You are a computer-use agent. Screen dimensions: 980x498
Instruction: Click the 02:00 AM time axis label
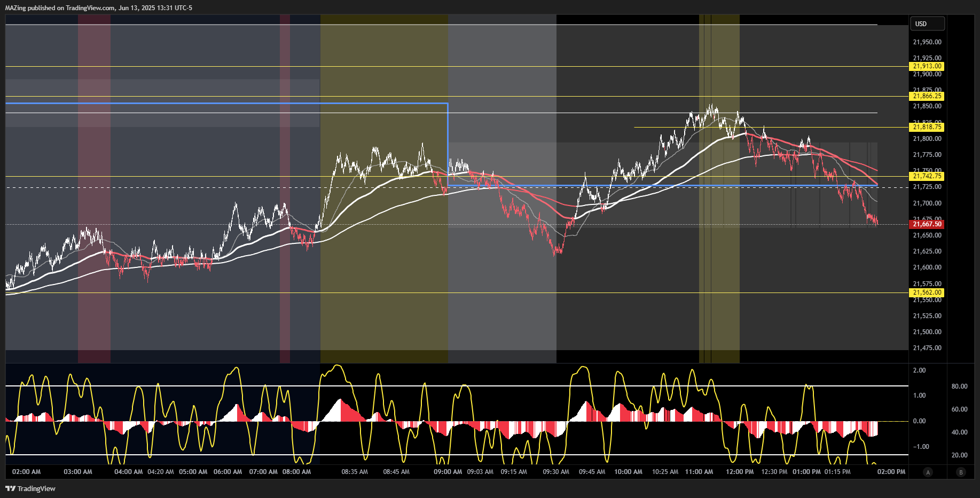point(26,472)
